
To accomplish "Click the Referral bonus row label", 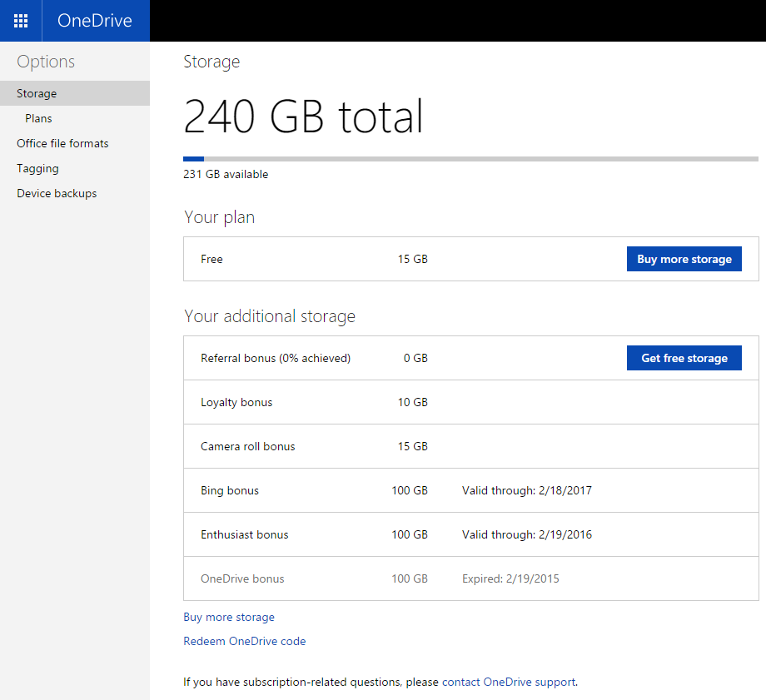I will tap(276, 359).
